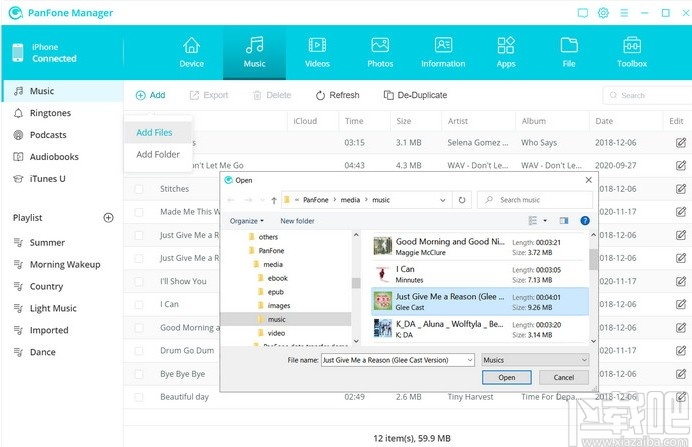Click the iPhone device icon

point(18,53)
